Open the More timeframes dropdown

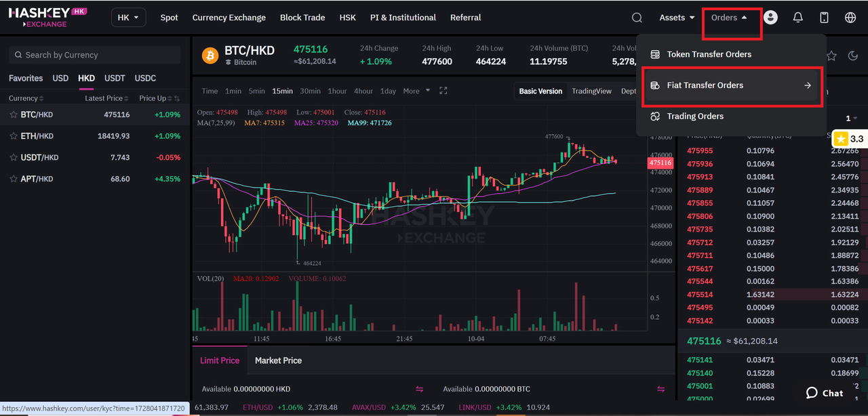pyautogui.click(x=416, y=91)
